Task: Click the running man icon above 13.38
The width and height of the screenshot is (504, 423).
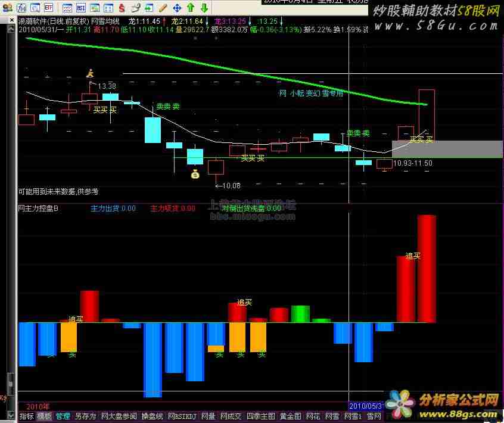Action: coord(91,74)
